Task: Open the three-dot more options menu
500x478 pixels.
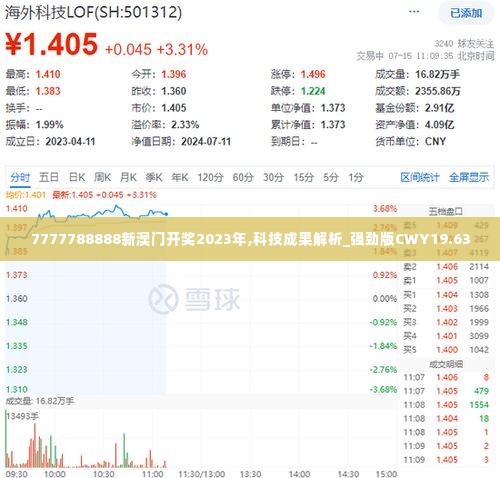Action: 414,12
